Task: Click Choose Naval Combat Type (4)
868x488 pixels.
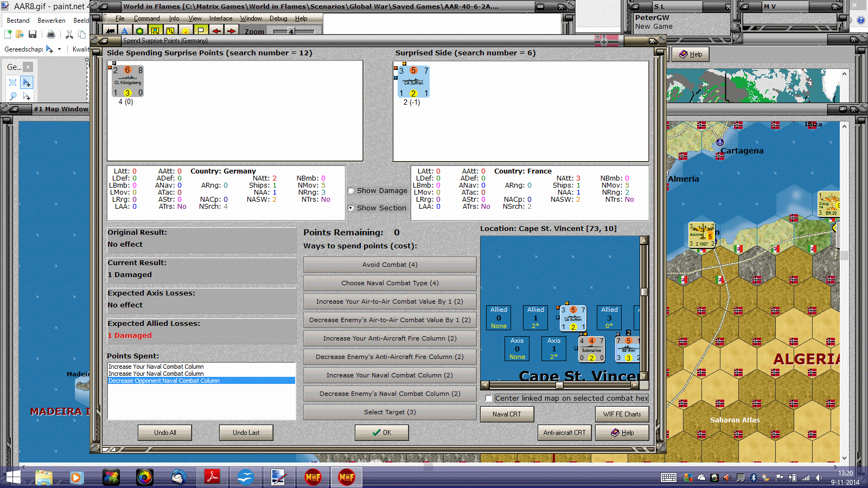Action: pos(390,283)
